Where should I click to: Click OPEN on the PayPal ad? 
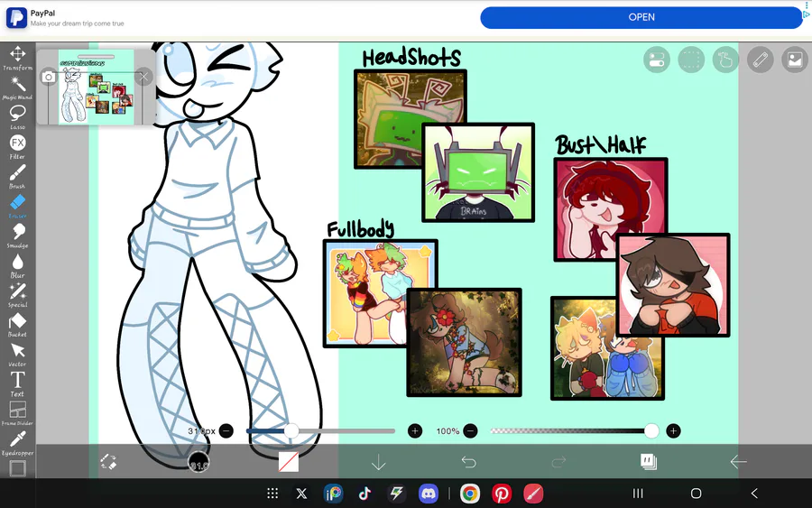pyautogui.click(x=641, y=17)
